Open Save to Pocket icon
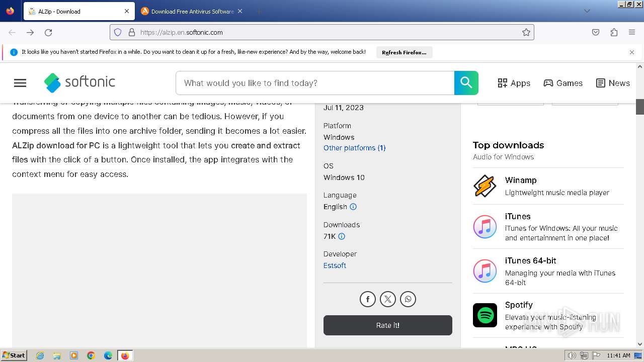This screenshot has height=362, width=644. click(596, 32)
